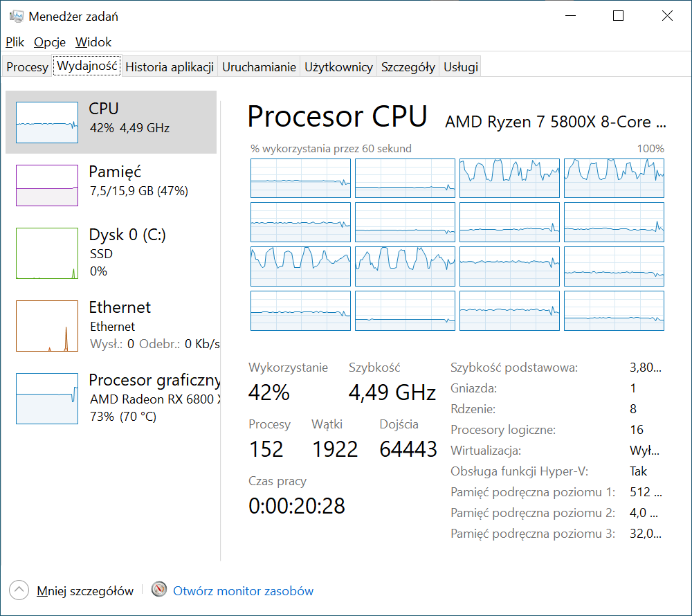Open the Widok menu

point(93,42)
